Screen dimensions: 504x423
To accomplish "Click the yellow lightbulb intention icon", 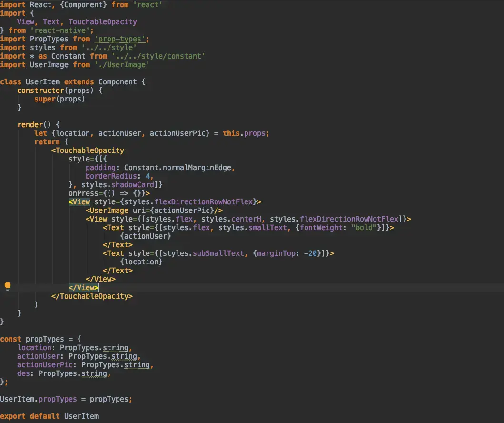I will click(x=7, y=286).
